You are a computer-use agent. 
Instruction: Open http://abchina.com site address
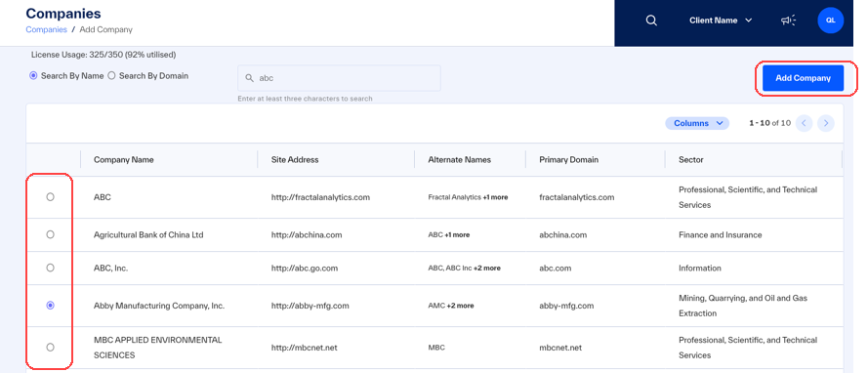[x=307, y=234]
